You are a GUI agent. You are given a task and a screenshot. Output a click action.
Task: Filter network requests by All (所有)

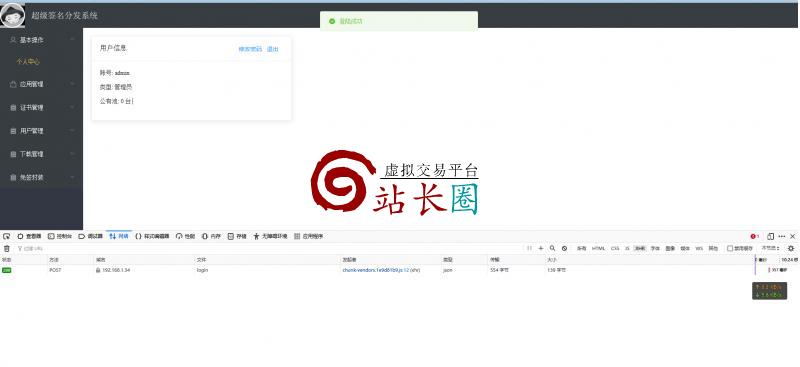click(581, 249)
